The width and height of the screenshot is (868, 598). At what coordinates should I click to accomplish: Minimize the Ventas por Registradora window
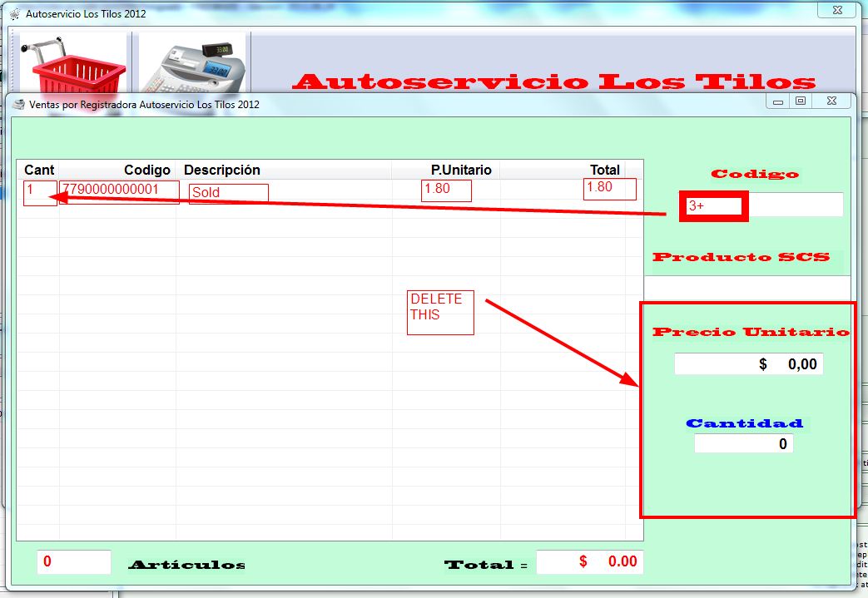pyautogui.click(x=778, y=101)
